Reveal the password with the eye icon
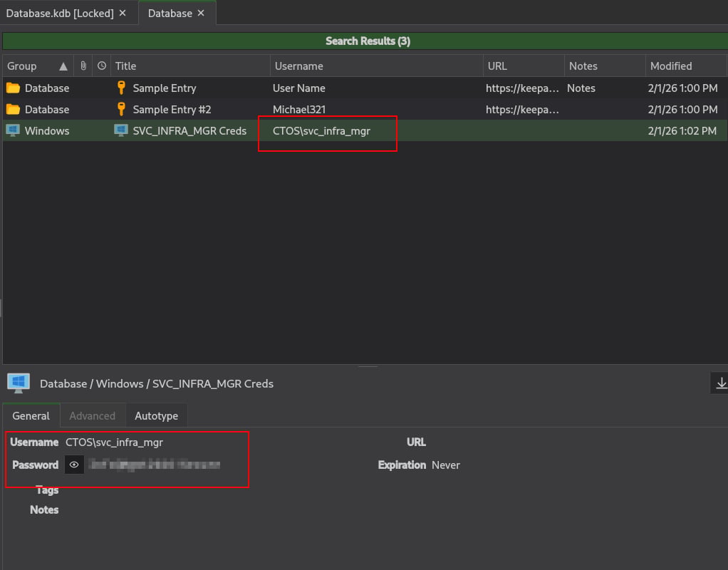728x570 pixels. click(74, 465)
